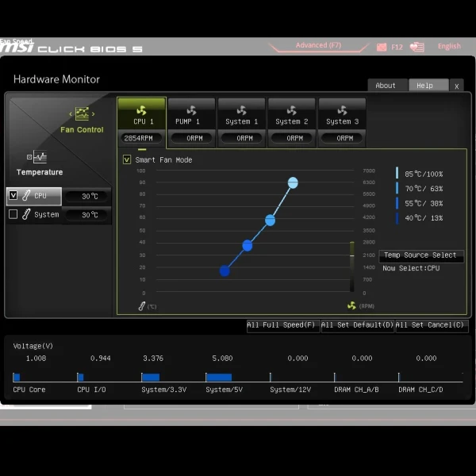Open the Temp Source Select dropdown

(x=421, y=255)
